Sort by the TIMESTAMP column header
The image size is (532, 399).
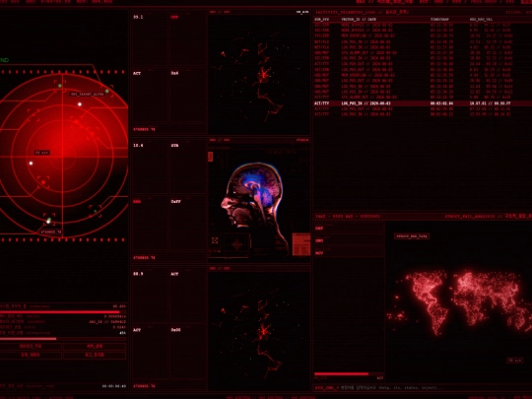(x=439, y=20)
